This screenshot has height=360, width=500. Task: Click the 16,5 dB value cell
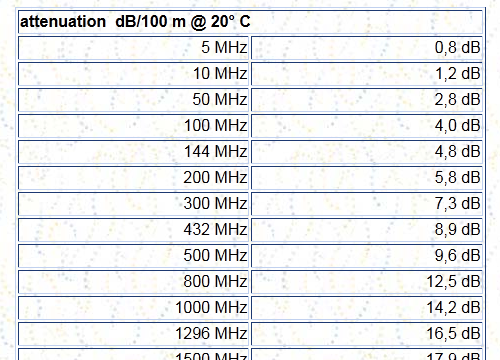(367, 334)
